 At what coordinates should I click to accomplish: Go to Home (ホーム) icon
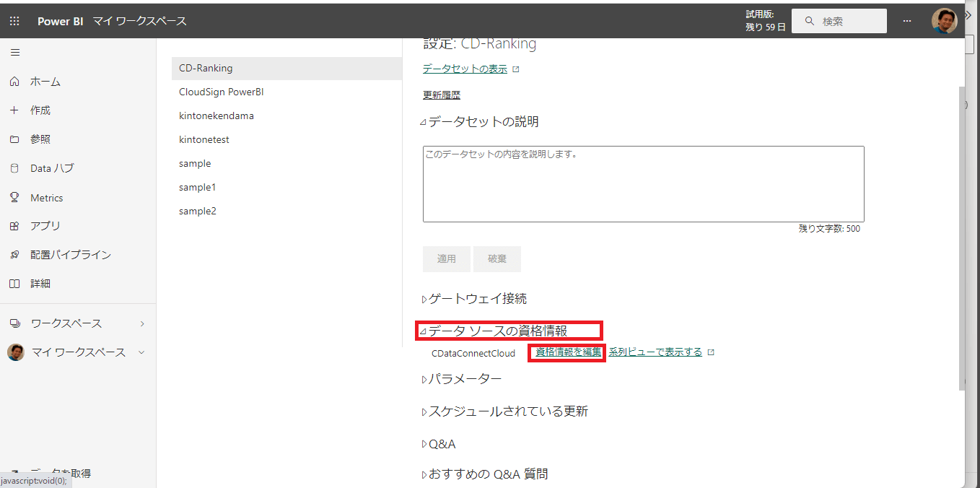tap(14, 82)
